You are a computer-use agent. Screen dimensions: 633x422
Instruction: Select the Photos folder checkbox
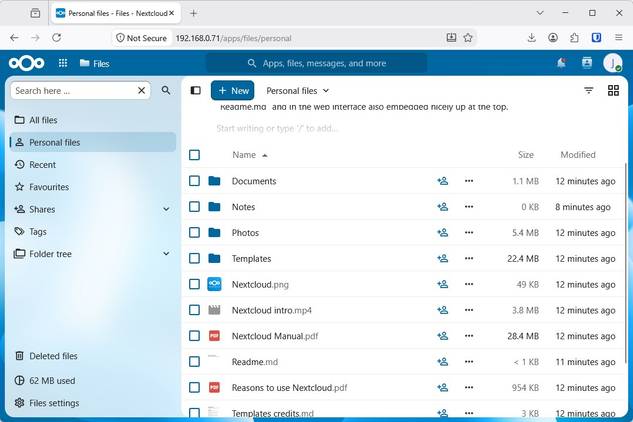click(195, 233)
